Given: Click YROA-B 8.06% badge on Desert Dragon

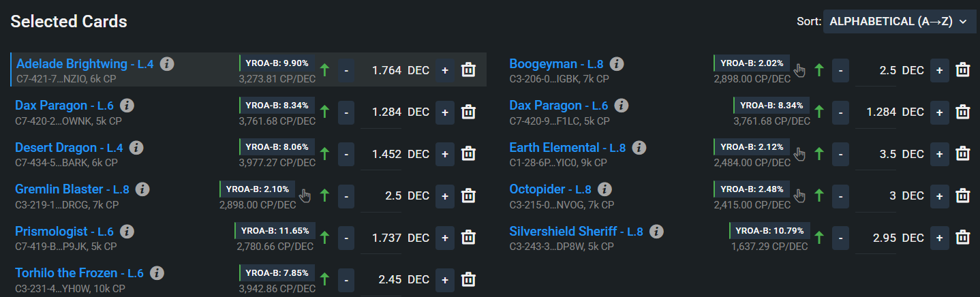Looking at the screenshot, I should click(x=277, y=146).
